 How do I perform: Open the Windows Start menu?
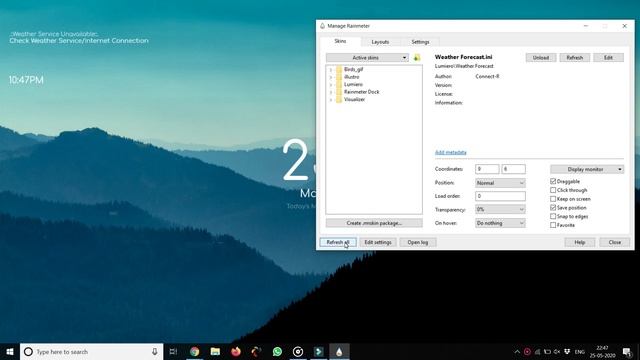[x=10, y=351]
